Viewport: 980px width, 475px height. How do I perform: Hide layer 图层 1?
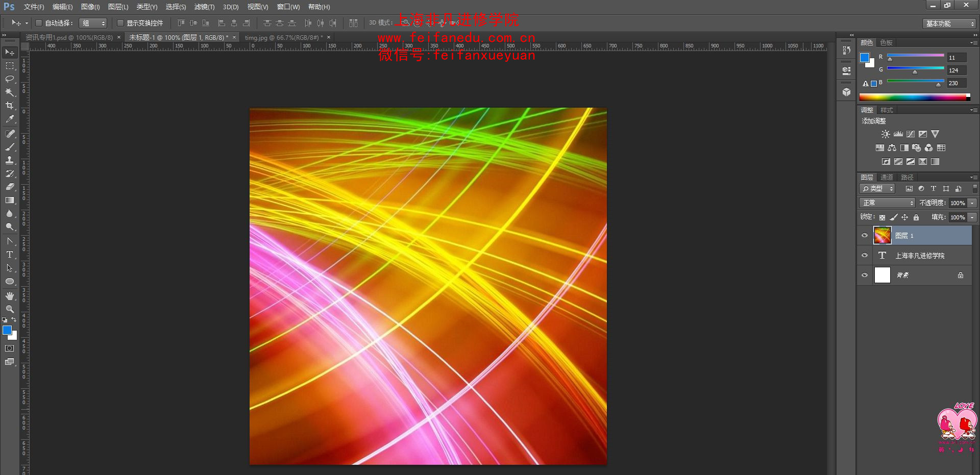(x=865, y=236)
